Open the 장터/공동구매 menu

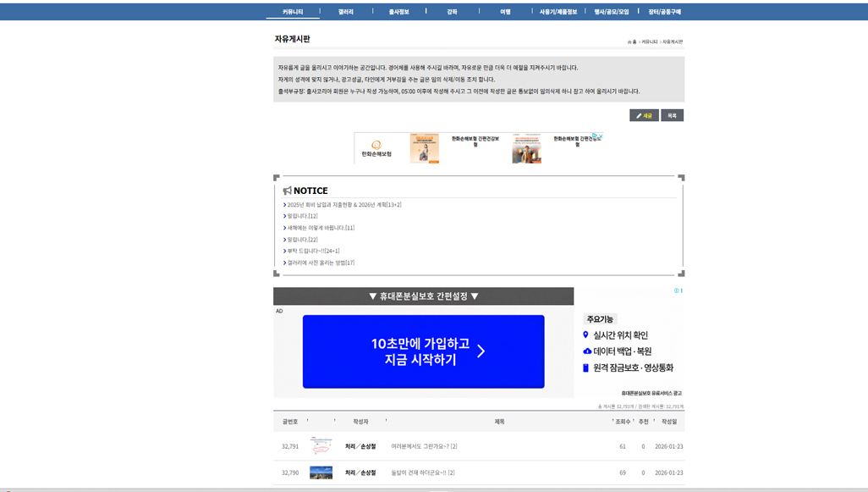[x=664, y=12]
